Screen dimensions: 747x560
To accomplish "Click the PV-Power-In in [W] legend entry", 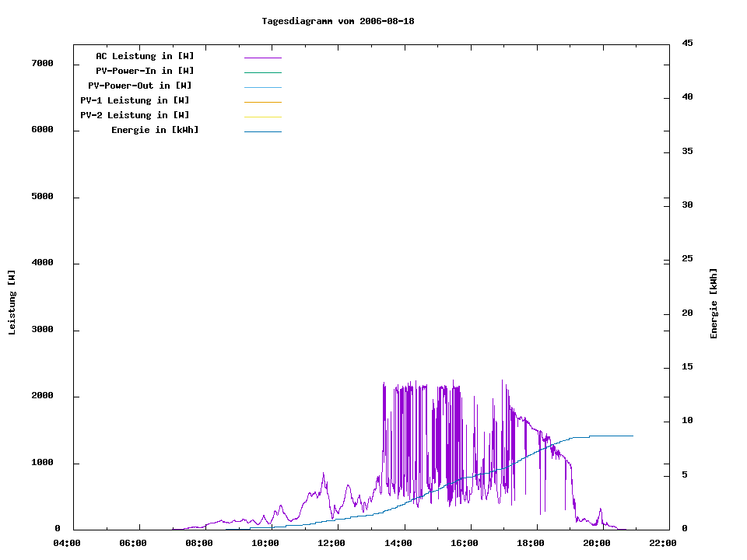I will tap(145, 71).
